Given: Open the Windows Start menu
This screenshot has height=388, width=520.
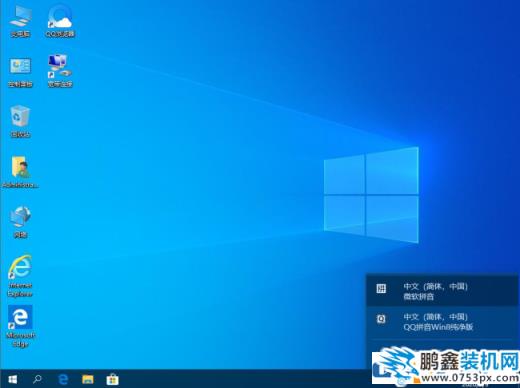Looking at the screenshot, I should pyautogui.click(x=13, y=379).
